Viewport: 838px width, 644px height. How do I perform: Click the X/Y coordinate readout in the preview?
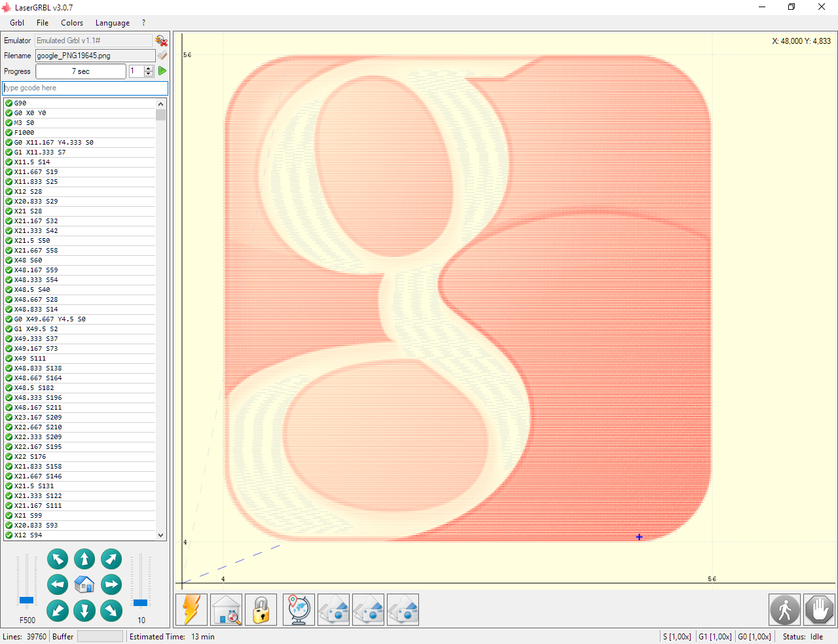(x=801, y=41)
